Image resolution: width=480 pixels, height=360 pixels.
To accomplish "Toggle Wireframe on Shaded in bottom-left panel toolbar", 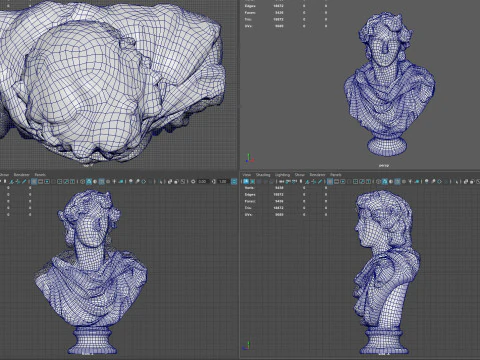I will 101,182.
